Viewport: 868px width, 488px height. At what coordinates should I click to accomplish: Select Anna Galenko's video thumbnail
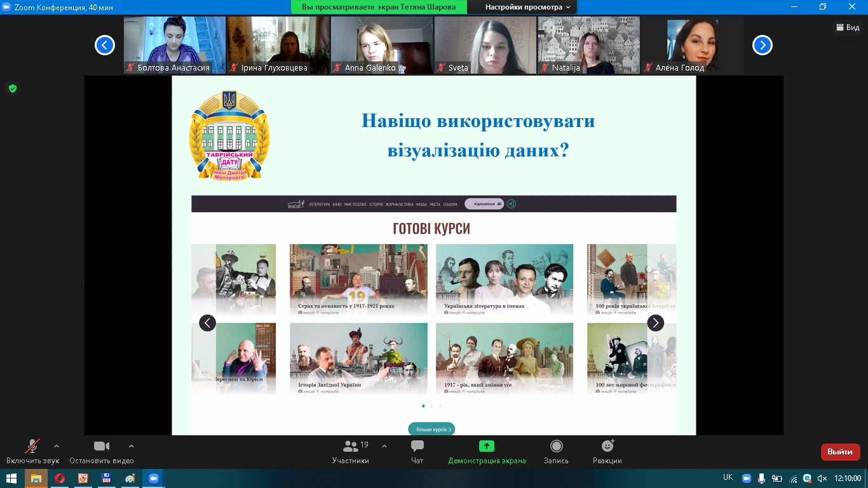[382, 45]
